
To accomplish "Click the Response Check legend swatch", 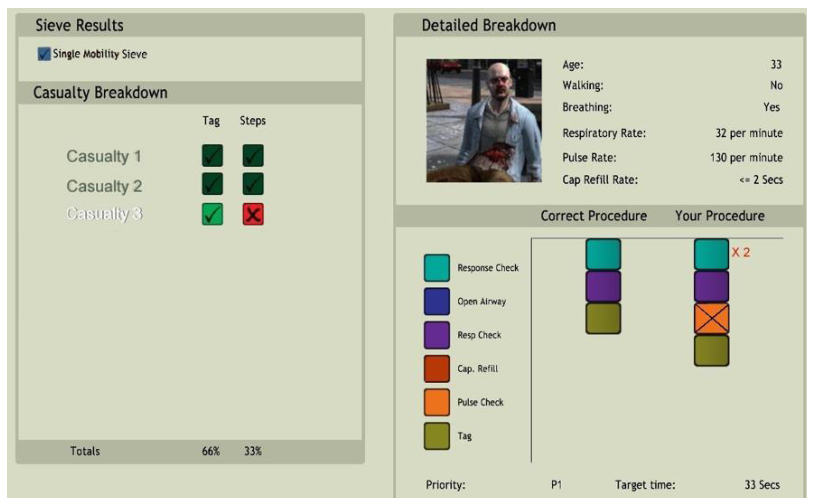I will 437,268.
